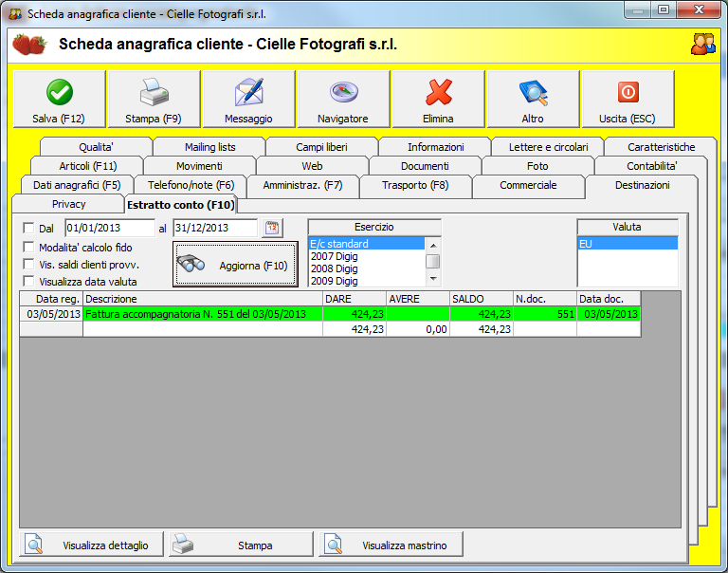728x573 pixels.
Task: Open the Movimenti tab
Action: coord(200,166)
